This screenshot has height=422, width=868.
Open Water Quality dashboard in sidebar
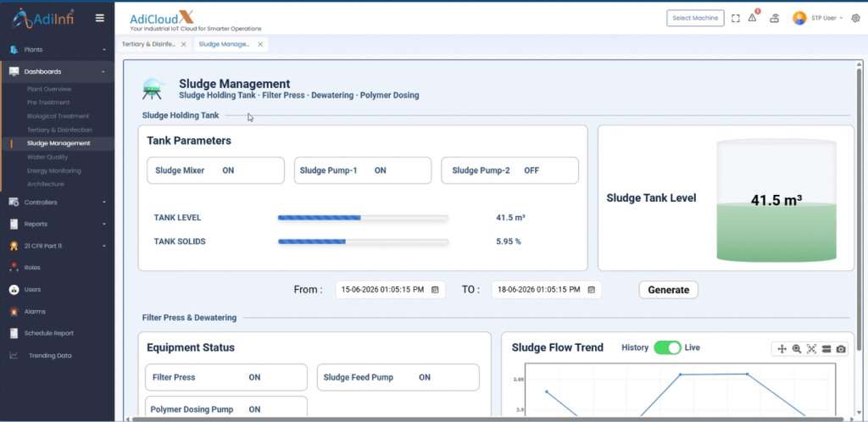click(x=47, y=157)
